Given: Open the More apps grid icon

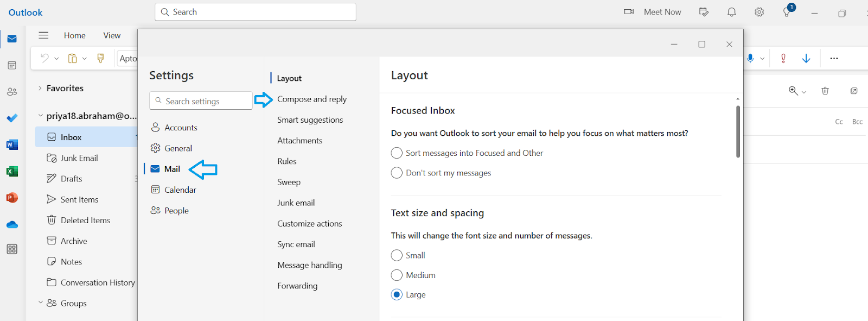Looking at the screenshot, I should point(12,249).
